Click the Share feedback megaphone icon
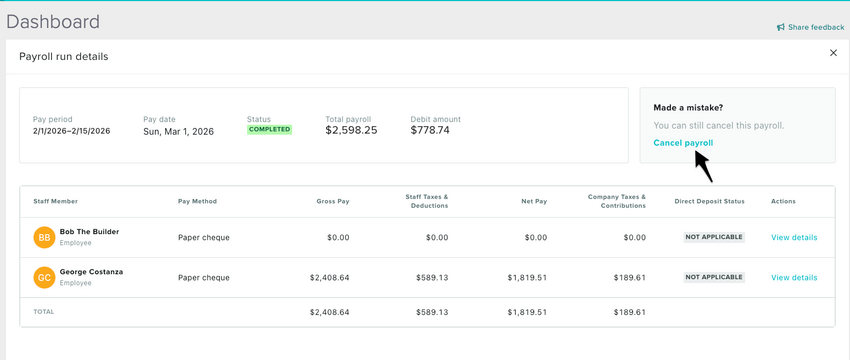The width and height of the screenshot is (850, 360). pyautogui.click(x=781, y=27)
